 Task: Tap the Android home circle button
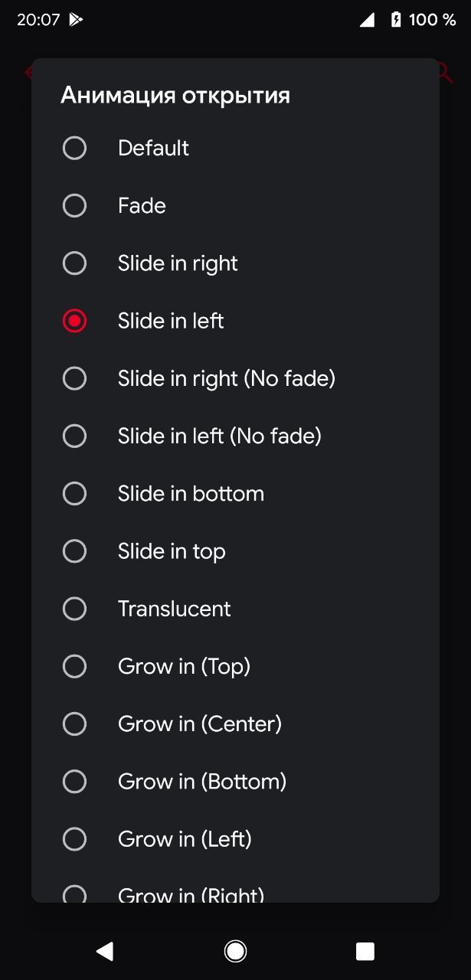point(235,951)
